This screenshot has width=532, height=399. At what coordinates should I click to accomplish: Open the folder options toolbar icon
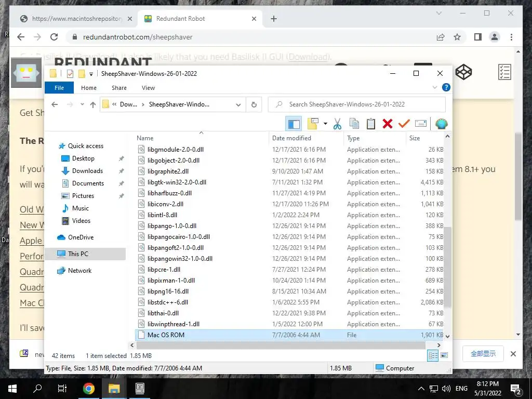point(313,124)
